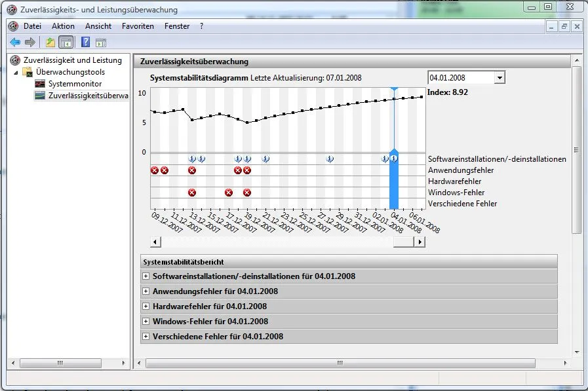This screenshot has width=588, height=391.
Task: Expand Anwendungsfehler für 04.01.2008 section
Action: tap(146, 291)
